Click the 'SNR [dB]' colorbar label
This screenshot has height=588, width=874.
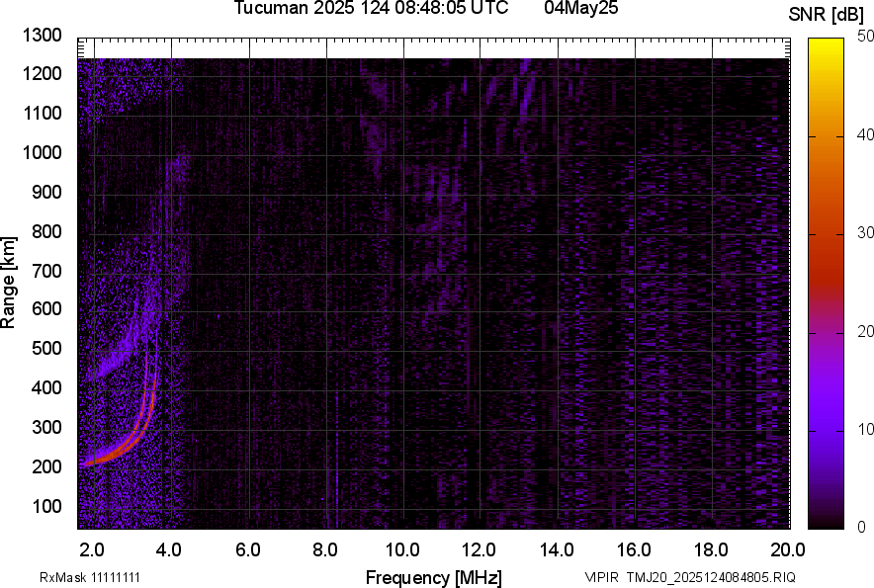pos(827,15)
